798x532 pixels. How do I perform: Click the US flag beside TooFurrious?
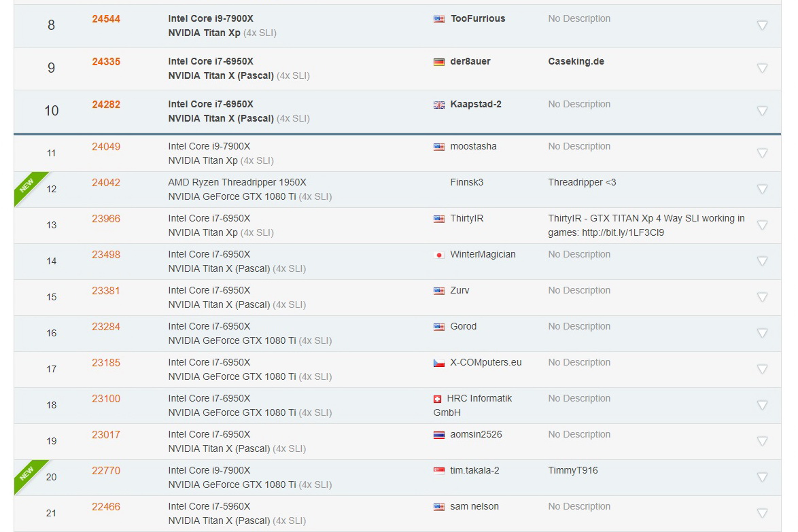click(438, 19)
